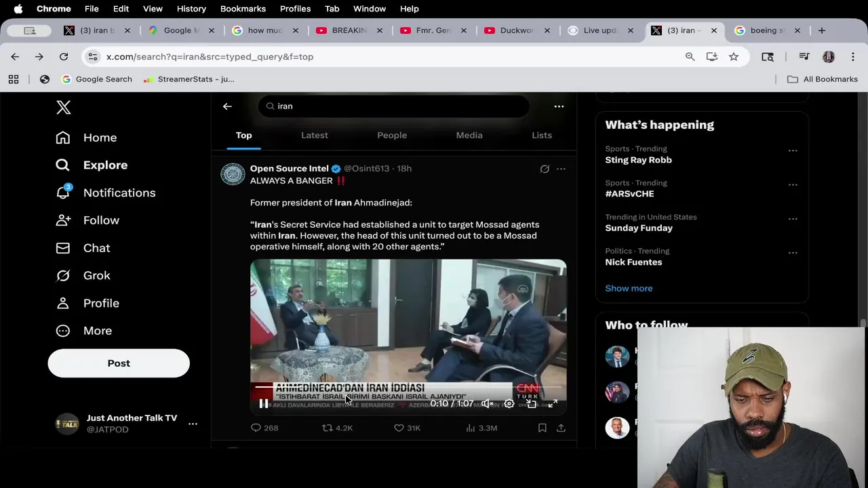Image resolution: width=868 pixels, height=488 pixels.
Task: Click Open Source Intel avatar
Action: (233, 174)
